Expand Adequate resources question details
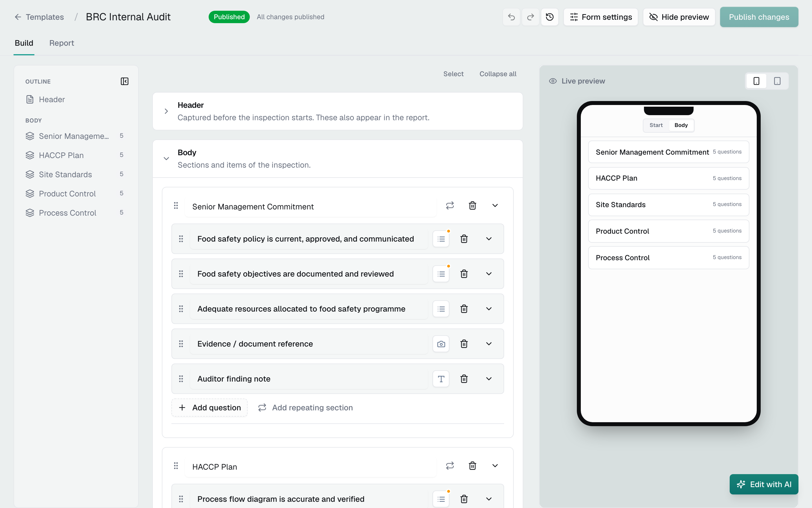The width and height of the screenshot is (812, 508). coord(489,309)
